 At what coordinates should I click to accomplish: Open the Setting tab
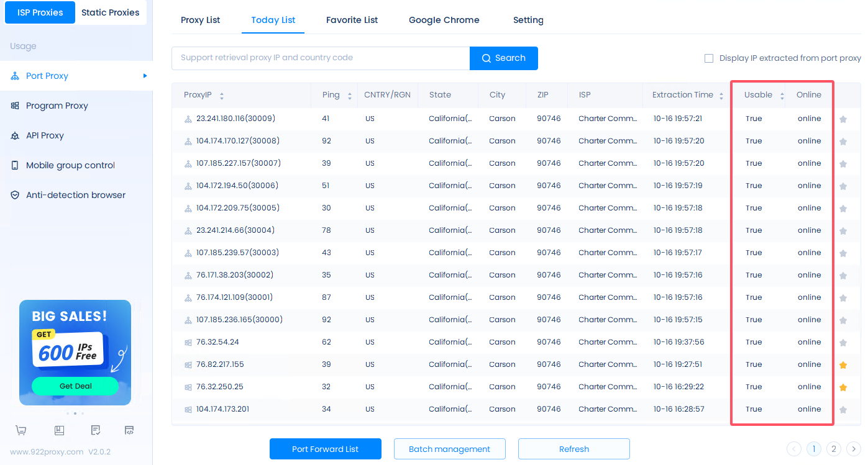(x=528, y=20)
